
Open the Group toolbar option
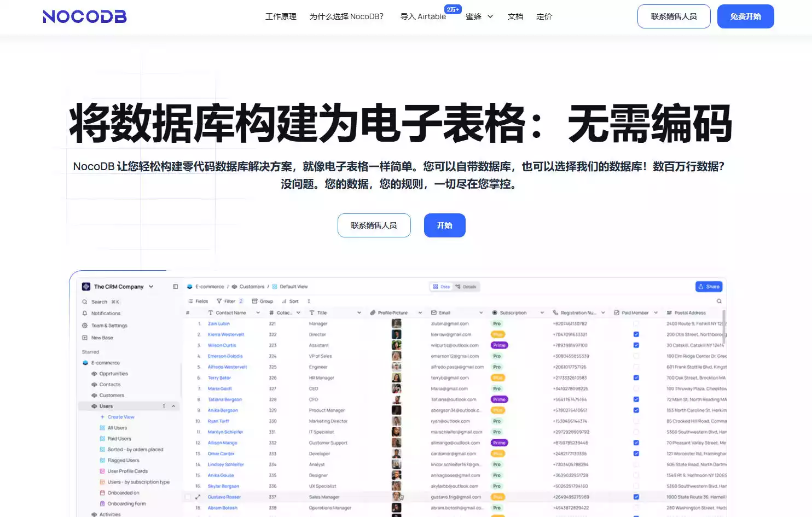click(x=262, y=301)
